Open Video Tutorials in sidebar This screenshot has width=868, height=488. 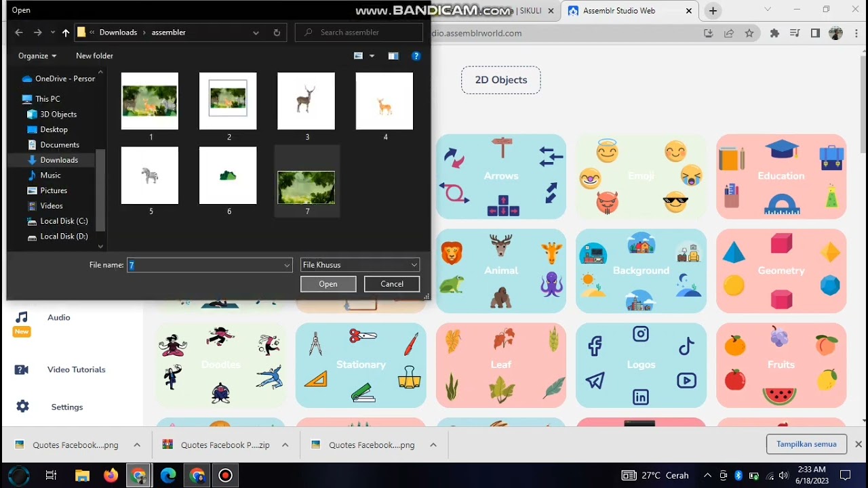76,369
